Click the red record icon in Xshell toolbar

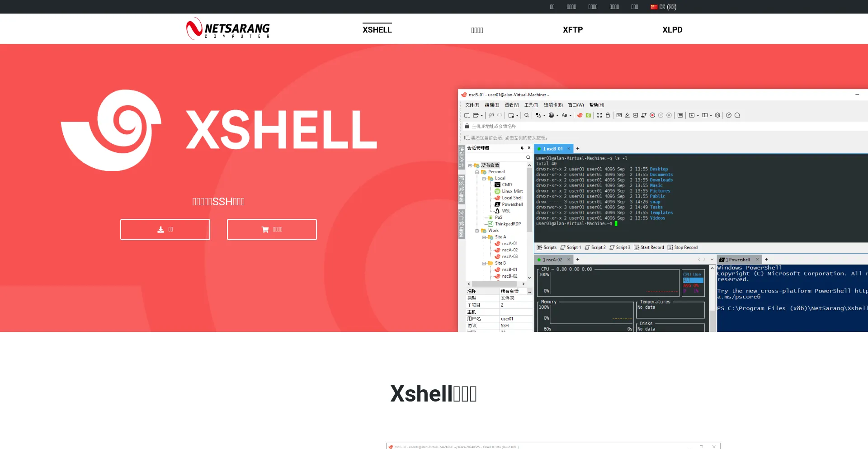pyautogui.click(x=652, y=115)
